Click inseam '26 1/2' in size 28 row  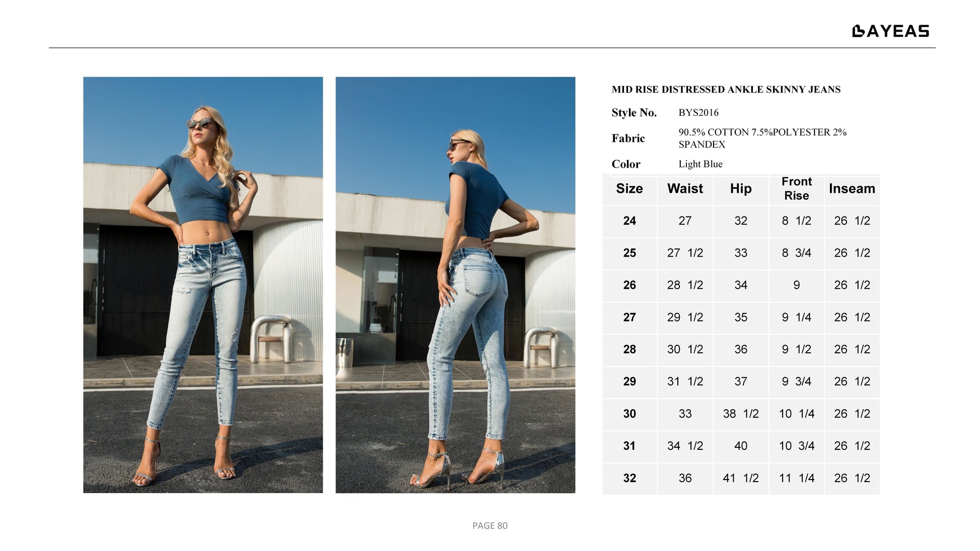pos(852,350)
